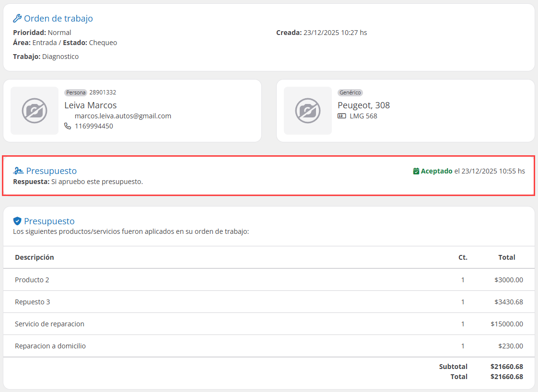This screenshot has width=538, height=392.
Task: Click the quantity link for Producto 2
Action: [463, 280]
